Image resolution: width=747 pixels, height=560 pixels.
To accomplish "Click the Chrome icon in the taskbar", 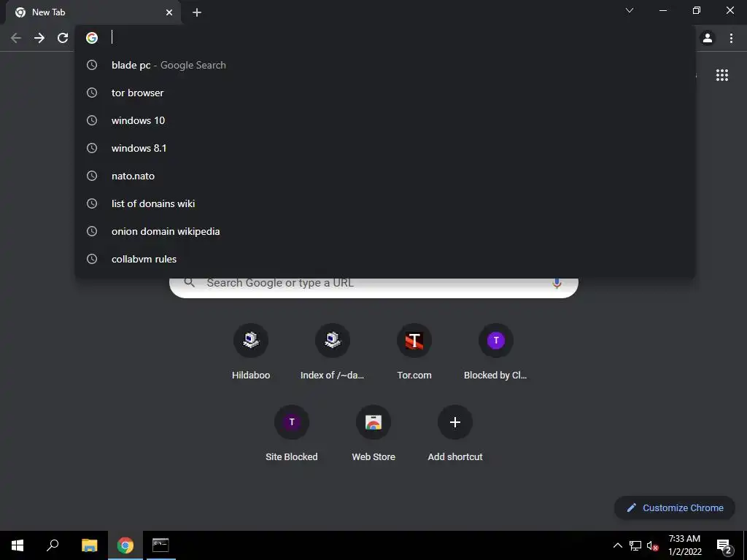I will [x=125, y=545].
